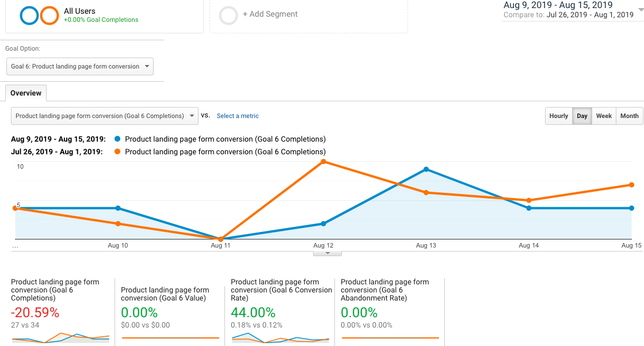Open the Goal 6 option dropdown
Screen dimensions: 644x346
pos(80,66)
